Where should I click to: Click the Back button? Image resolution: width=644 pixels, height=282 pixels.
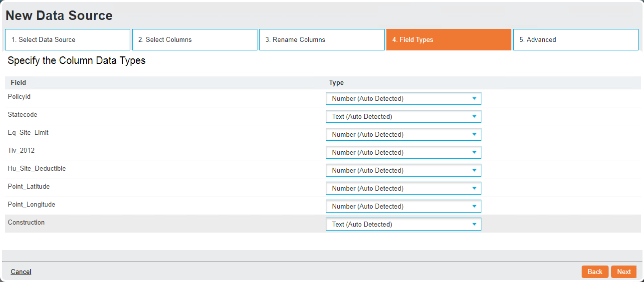click(595, 272)
